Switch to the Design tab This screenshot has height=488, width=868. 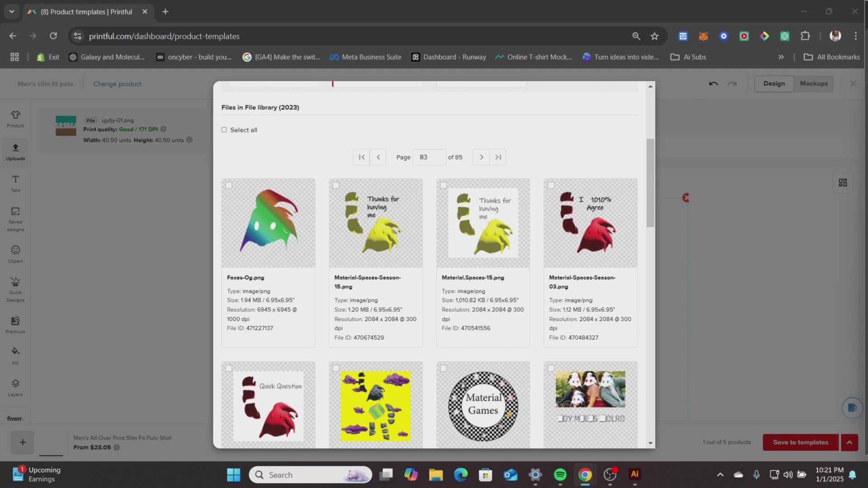(774, 84)
